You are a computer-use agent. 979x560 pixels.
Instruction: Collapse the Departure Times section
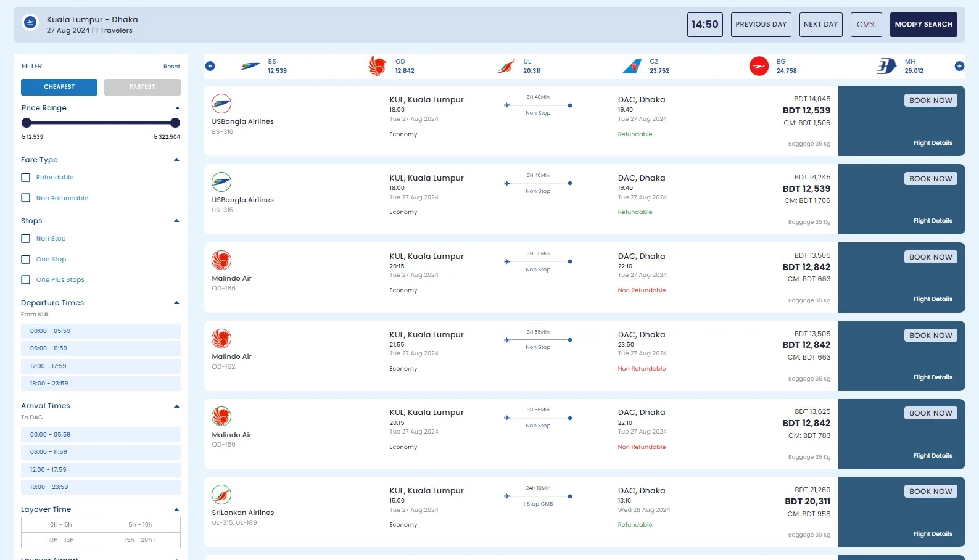pyautogui.click(x=177, y=303)
